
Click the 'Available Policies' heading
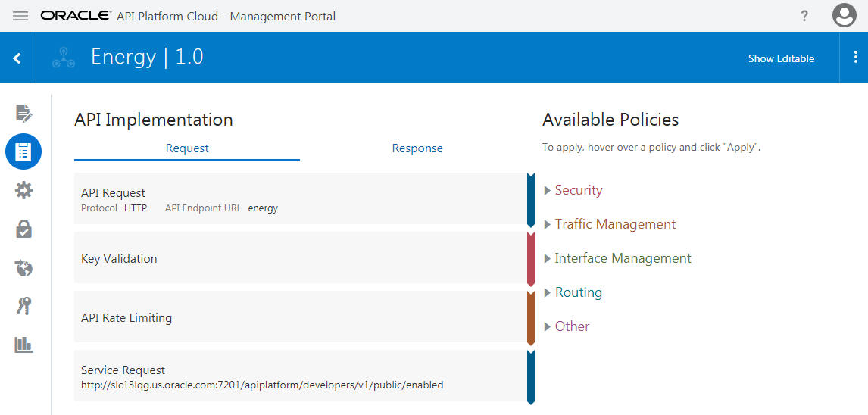(610, 120)
